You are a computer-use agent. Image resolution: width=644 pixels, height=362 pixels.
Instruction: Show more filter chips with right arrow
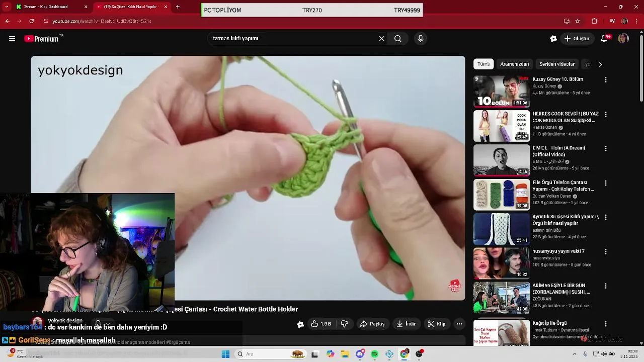pyautogui.click(x=600, y=64)
